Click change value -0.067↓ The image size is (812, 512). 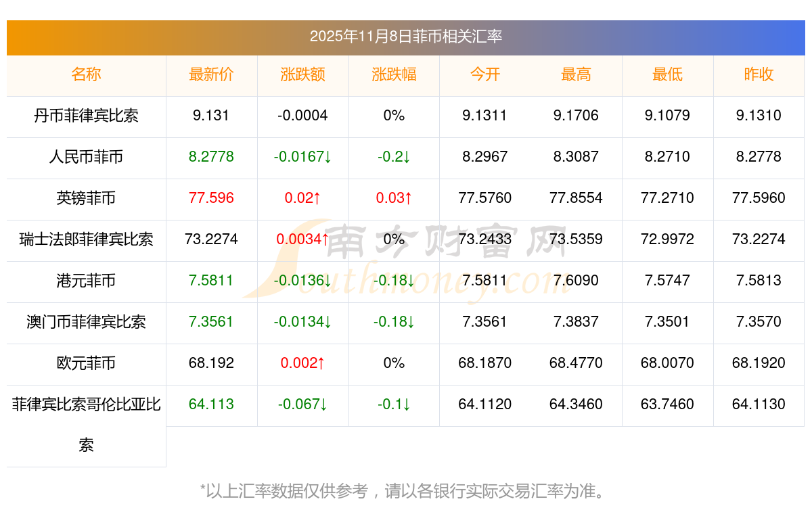(302, 404)
